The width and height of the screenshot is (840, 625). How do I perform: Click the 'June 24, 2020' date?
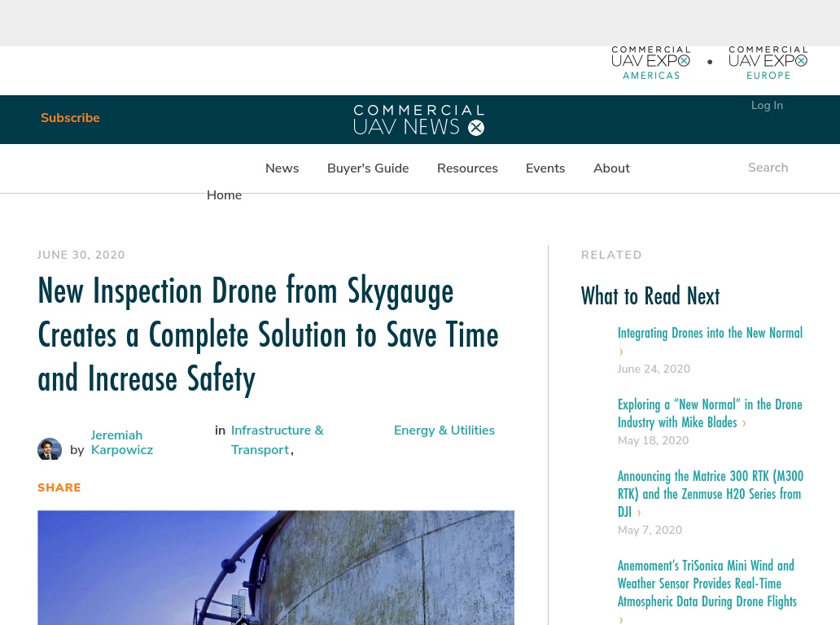654,369
